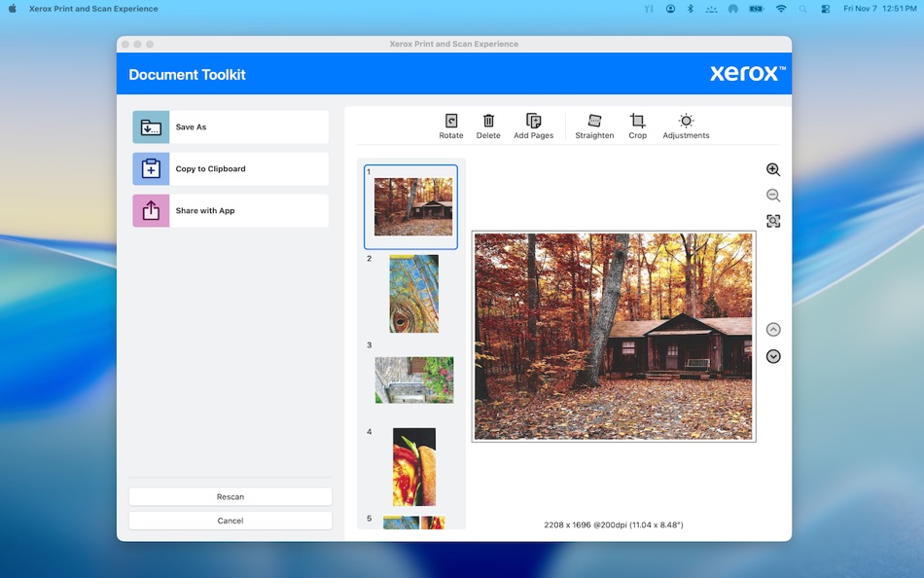Select the Straighten tool

(x=594, y=124)
